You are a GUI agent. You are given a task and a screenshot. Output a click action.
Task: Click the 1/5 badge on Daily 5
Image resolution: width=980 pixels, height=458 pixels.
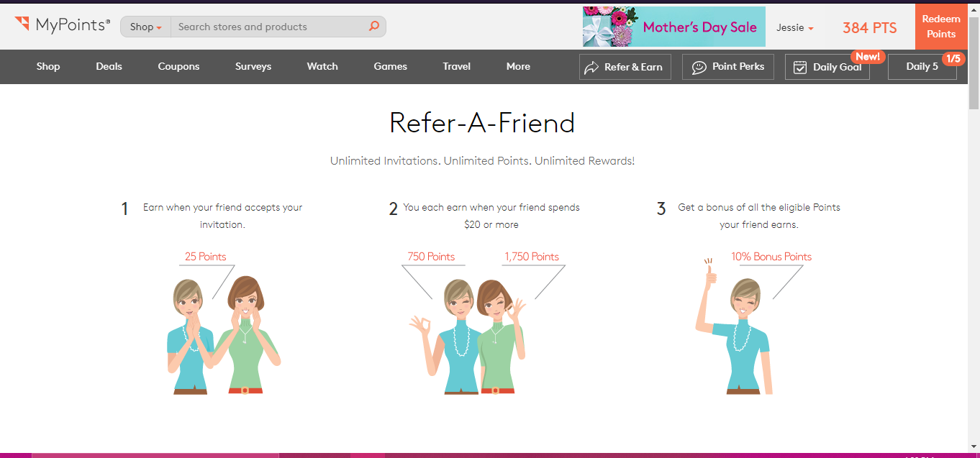tap(953, 58)
